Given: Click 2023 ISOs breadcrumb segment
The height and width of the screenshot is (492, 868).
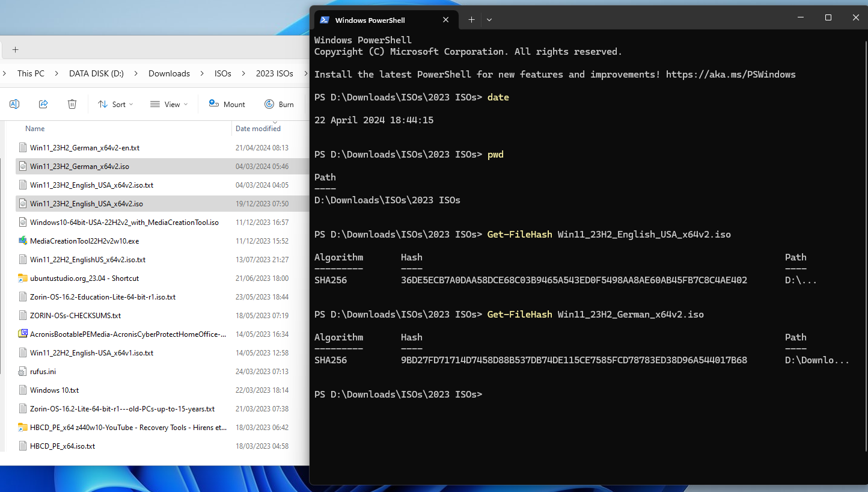Looking at the screenshot, I should (x=275, y=73).
